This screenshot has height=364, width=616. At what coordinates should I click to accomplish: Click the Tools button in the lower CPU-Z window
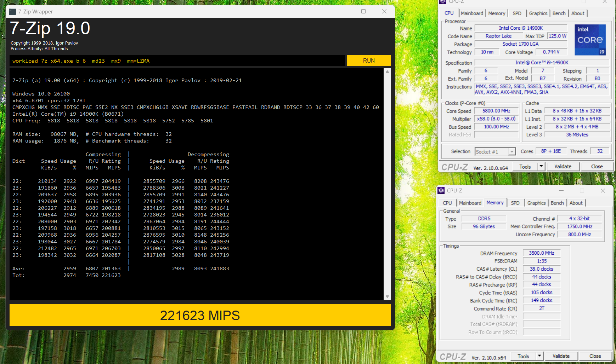coord(523,356)
